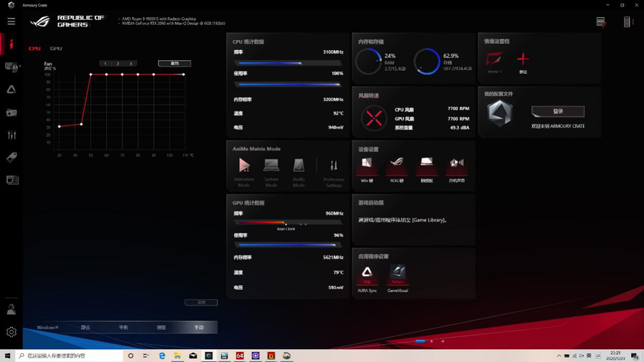Toggle the boot sound setting
The width and height of the screenshot is (644, 362).
pos(456,166)
